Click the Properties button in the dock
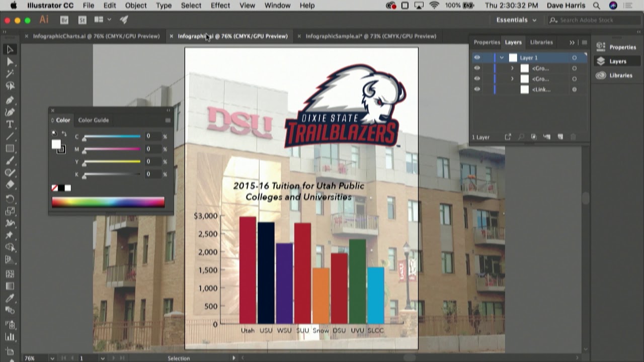 point(616,47)
